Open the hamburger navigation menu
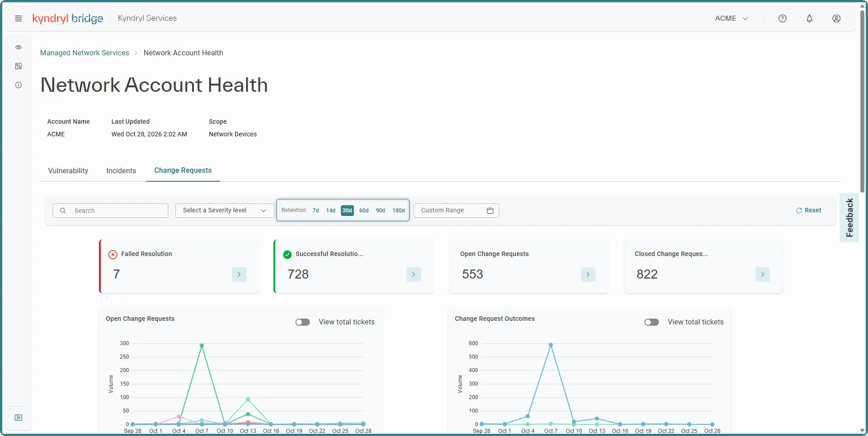 [18, 18]
